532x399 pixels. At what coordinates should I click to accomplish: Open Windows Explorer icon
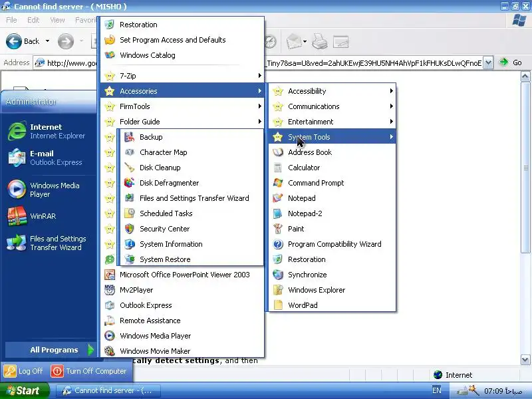tap(278, 290)
